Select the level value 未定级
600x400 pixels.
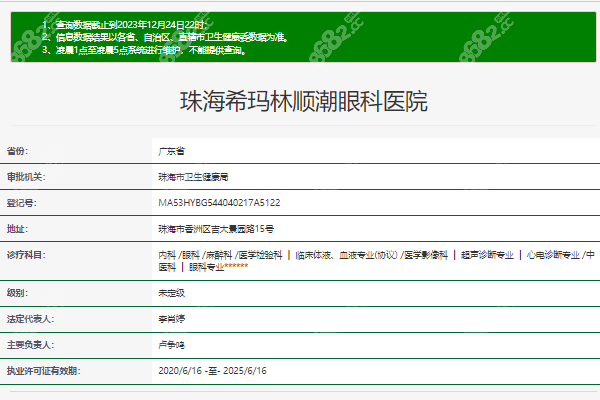[x=171, y=293]
